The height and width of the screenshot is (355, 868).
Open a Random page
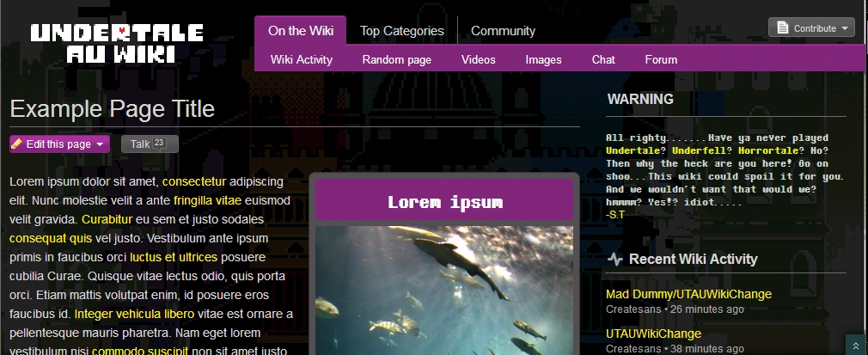(x=396, y=60)
